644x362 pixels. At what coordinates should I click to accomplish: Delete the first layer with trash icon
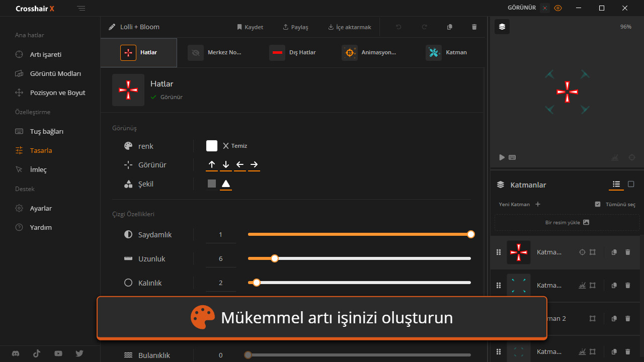(627, 252)
